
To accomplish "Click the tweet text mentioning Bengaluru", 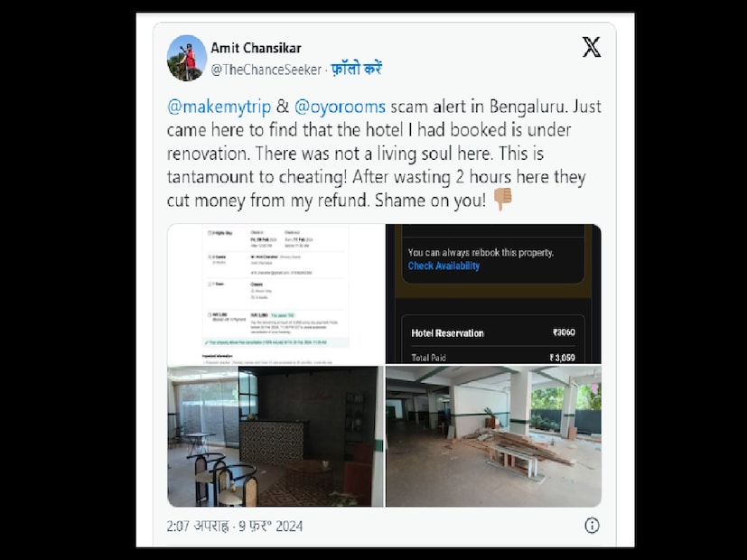I will click(384, 153).
